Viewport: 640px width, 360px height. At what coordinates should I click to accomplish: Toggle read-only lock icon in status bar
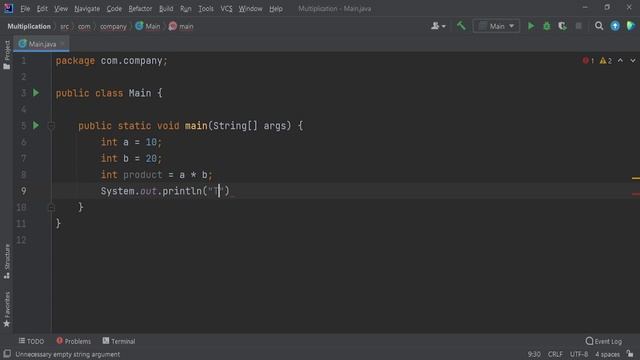tap(630, 354)
